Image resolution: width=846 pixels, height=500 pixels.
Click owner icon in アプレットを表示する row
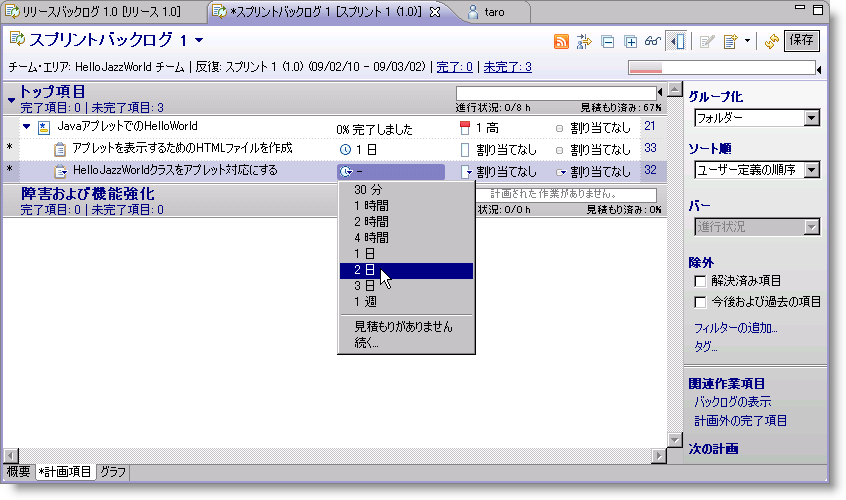coord(559,150)
